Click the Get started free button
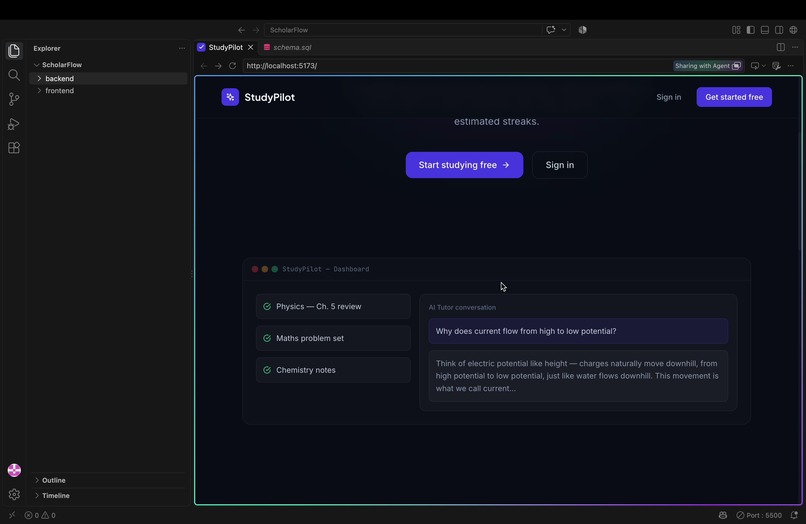Image resolution: width=806 pixels, height=524 pixels. [x=734, y=97]
